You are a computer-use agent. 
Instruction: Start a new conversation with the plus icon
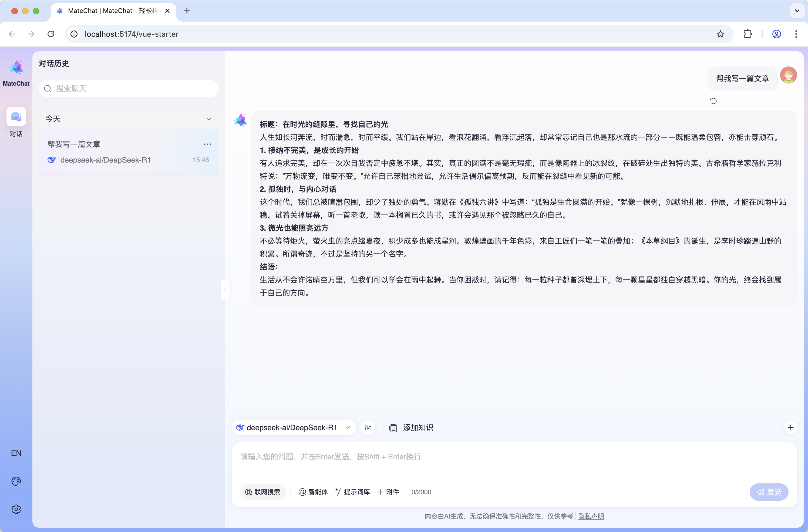(791, 427)
